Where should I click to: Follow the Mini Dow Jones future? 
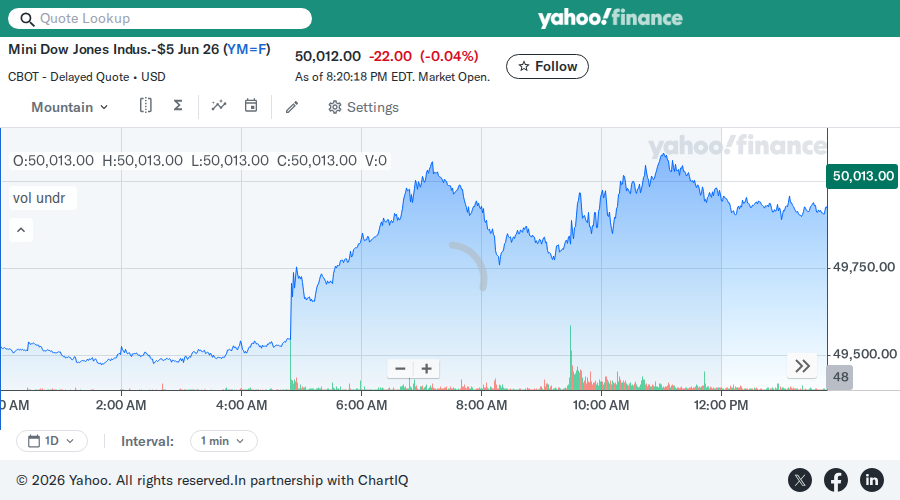pos(547,67)
